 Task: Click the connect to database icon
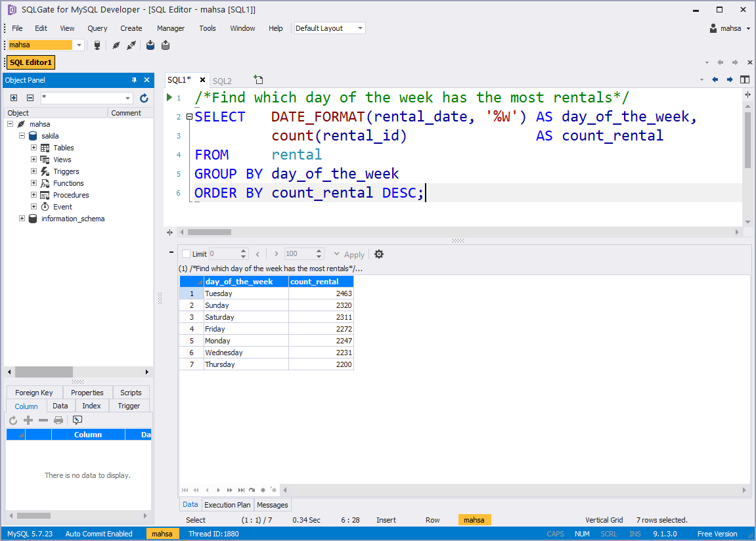tap(115, 45)
